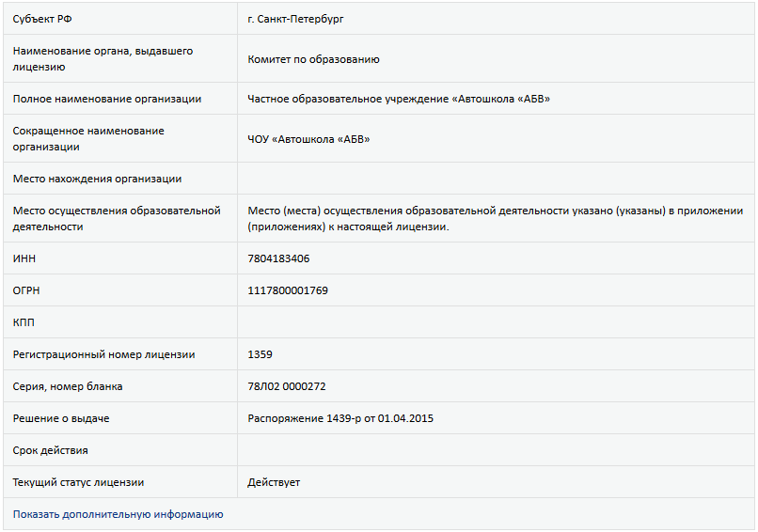The width and height of the screenshot is (758, 532).
Task: Select the short name ЧОУ «Автошкола «АБВ»
Action: [x=308, y=139]
